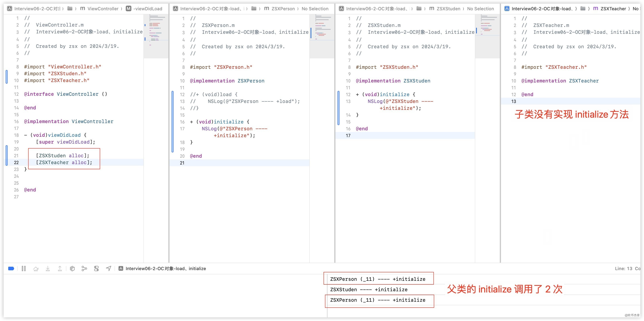Toggle the blue breakpoints activation button
Viewport: 644px width, 321px height.
[11, 269]
